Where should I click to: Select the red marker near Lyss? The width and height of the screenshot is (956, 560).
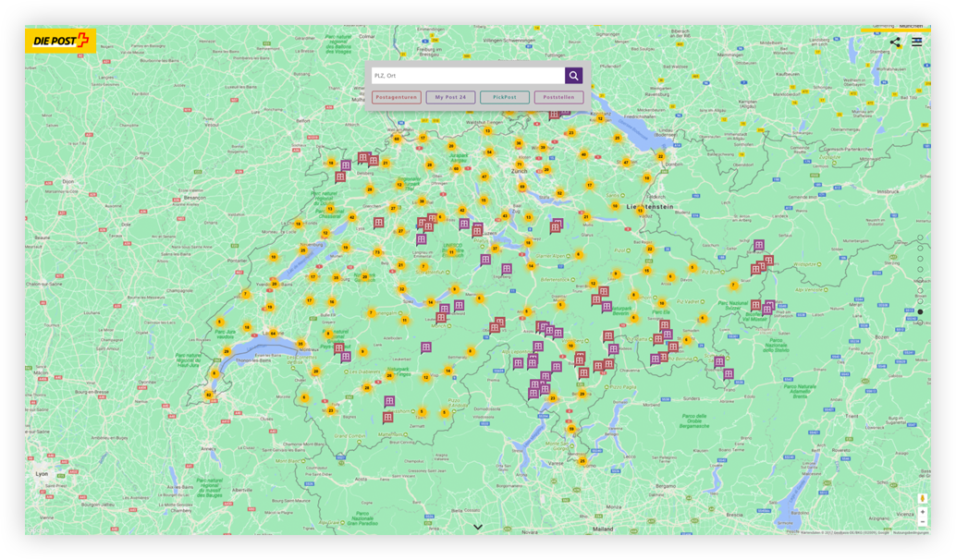tap(379, 223)
